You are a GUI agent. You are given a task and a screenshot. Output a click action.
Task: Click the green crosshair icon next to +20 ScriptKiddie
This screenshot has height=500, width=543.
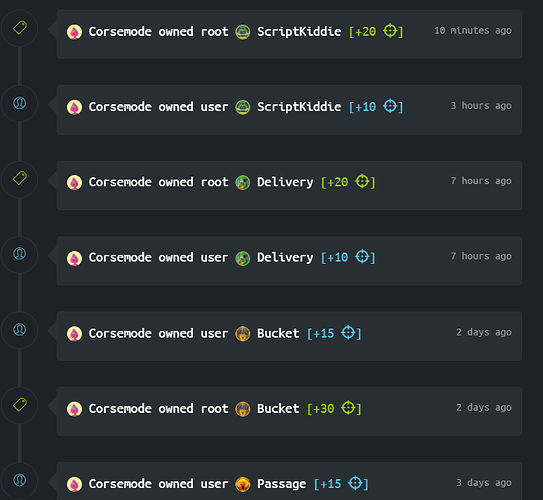pyautogui.click(x=390, y=31)
